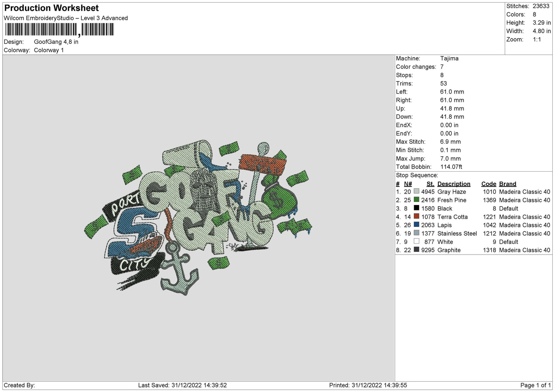Click the Machine value Tajima
The image size is (555, 392).
tap(449, 58)
